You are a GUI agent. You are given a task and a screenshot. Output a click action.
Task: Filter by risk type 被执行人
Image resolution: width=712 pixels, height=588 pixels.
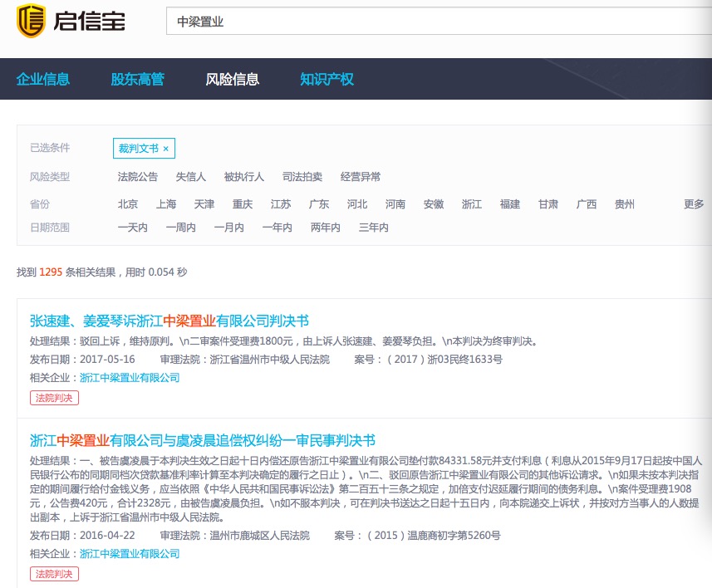pos(244,177)
